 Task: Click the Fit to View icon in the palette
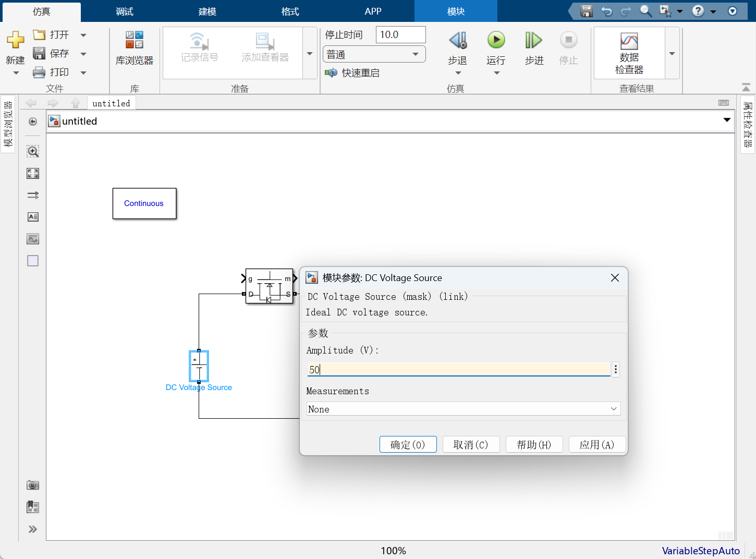tap(33, 173)
